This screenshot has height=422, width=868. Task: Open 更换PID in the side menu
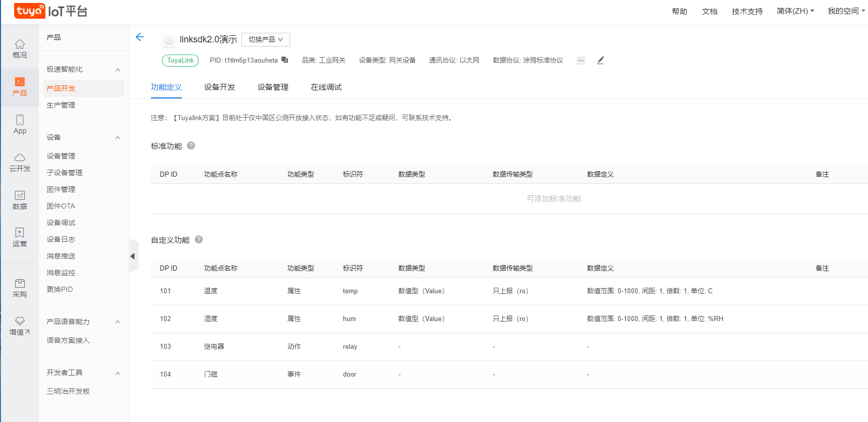[x=60, y=289]
